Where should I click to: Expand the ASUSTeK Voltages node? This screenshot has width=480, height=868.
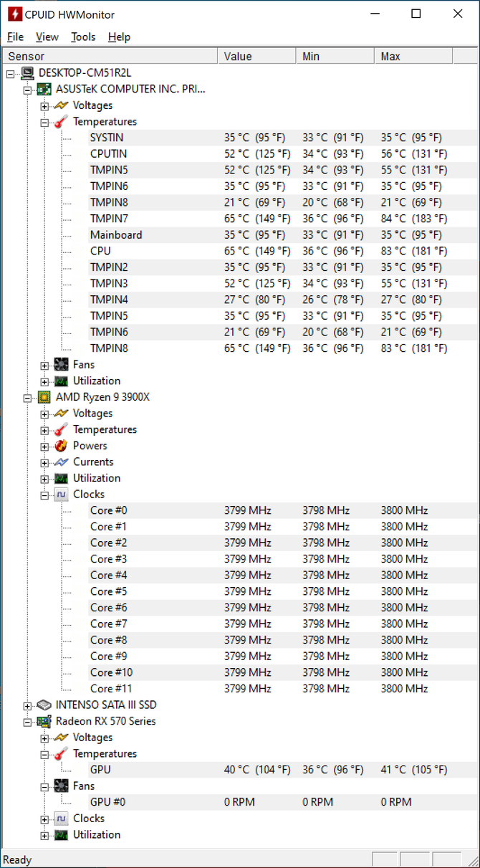[44, 106]
